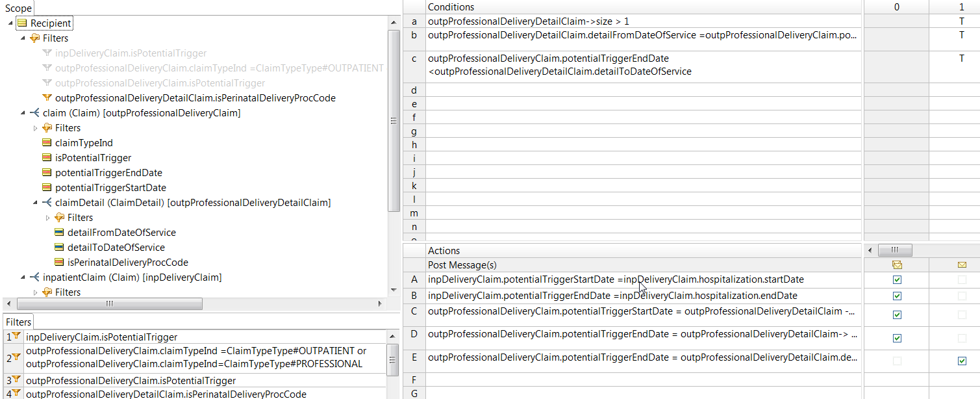This screenshot has width=980, height=399.
Task: Collapse the claim (Claim) node
Action: (23, 113)
